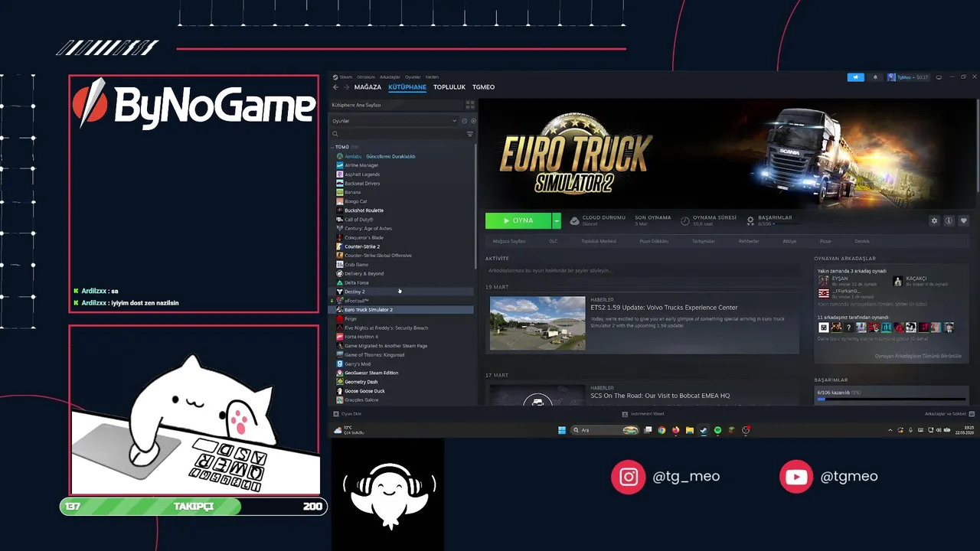Open İndirmeleri Yönet downloads bar
This screenshot has height=551, width=980.
643,414
